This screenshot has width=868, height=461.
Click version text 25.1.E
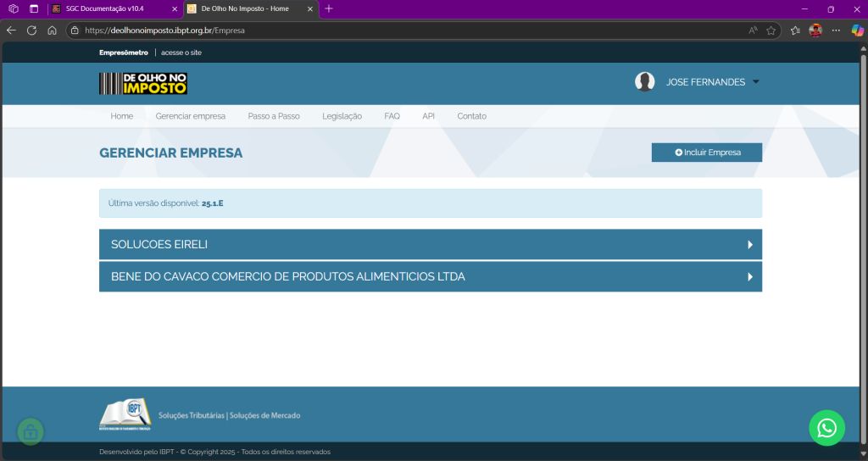pyautogui.click(x=212, y=203)
